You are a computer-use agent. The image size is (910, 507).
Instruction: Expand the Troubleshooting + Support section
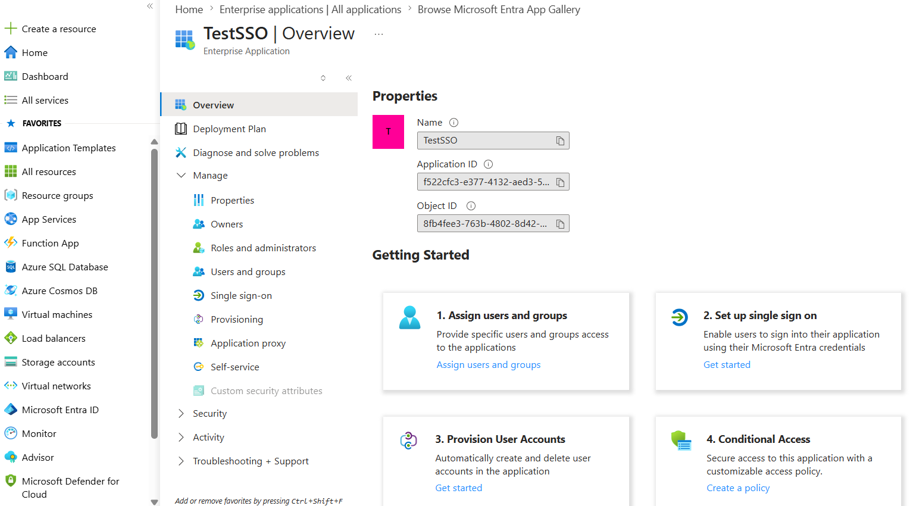tap(181, 461)
